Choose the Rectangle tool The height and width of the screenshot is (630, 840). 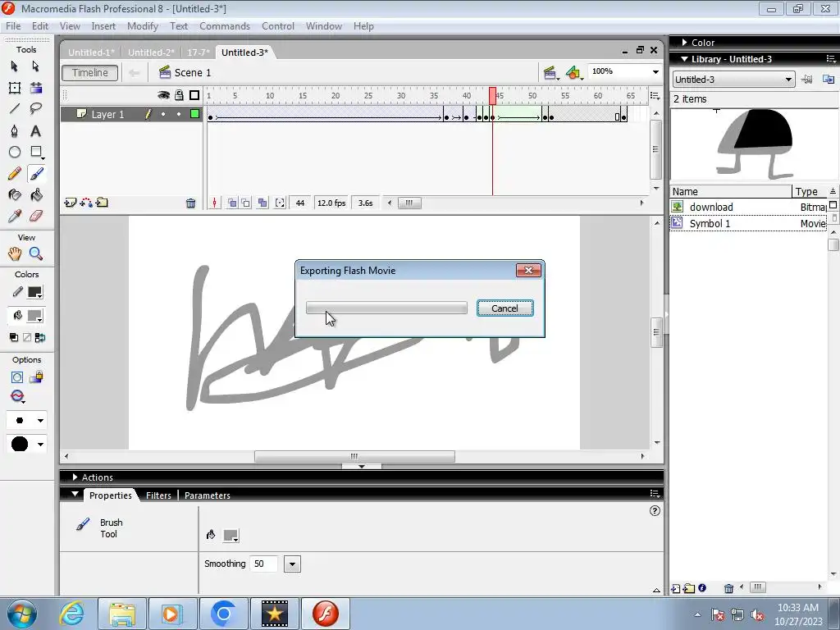point(36,152)
